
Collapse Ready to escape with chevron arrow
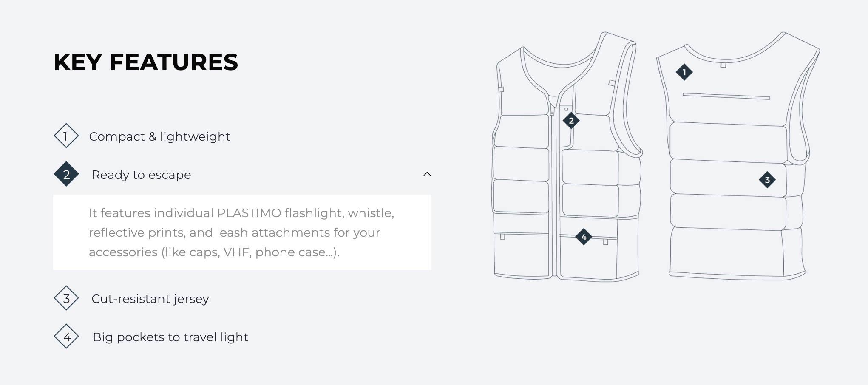coord(427,174)
